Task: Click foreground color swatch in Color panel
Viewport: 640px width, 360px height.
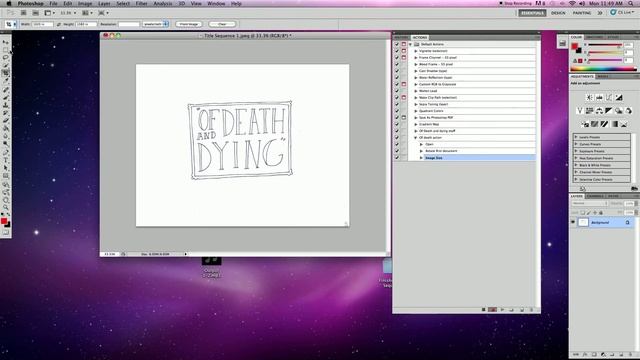Action: 575,46
